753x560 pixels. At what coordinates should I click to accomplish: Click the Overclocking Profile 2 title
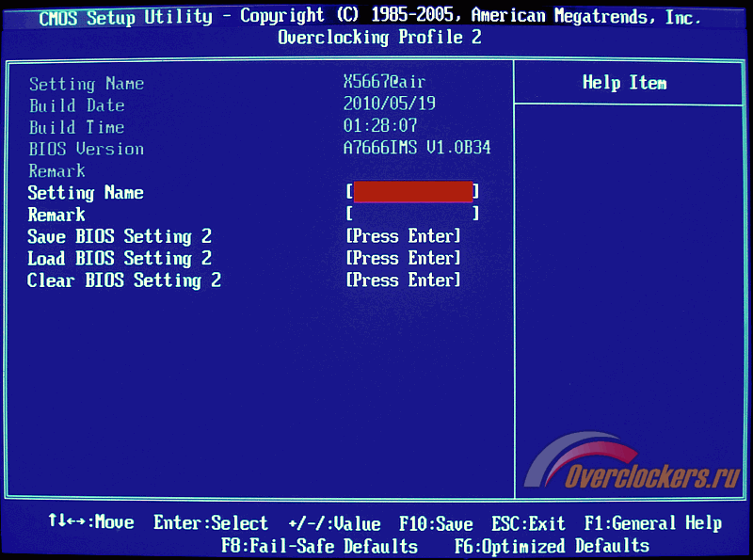(x=380, y=37)
